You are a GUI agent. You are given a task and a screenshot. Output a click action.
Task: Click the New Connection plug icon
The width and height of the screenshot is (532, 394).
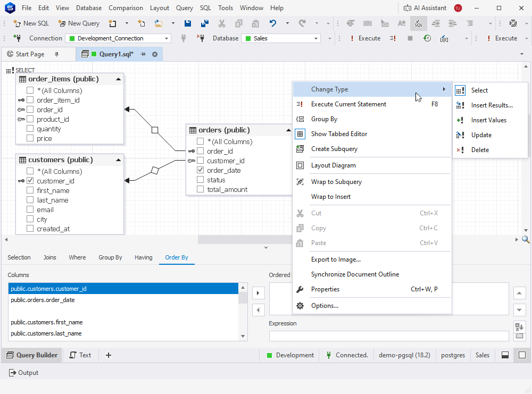point(17,38)
